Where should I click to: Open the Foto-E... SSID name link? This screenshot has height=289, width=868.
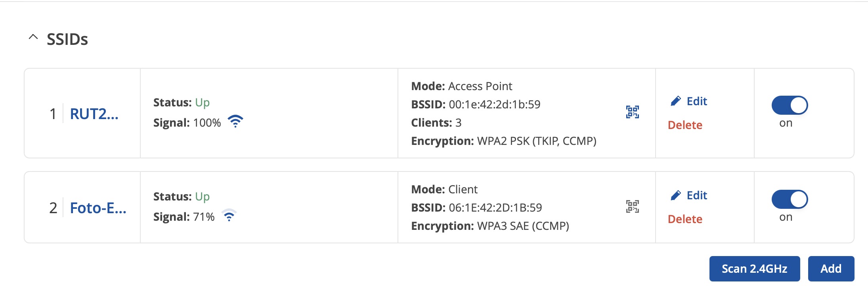pyautogui.click(x=98, y=208)
